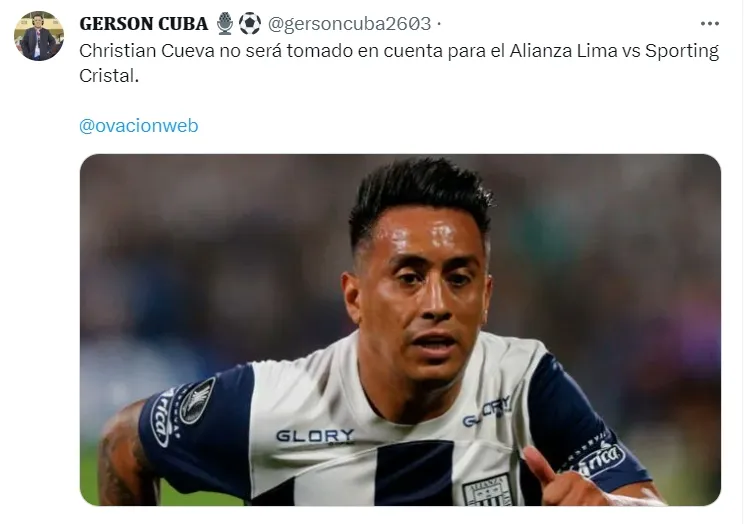The height and width of the screenshot is (524, 747).
Task: Click the tattooed forearm in the photo
Action: tap(125, 457)
